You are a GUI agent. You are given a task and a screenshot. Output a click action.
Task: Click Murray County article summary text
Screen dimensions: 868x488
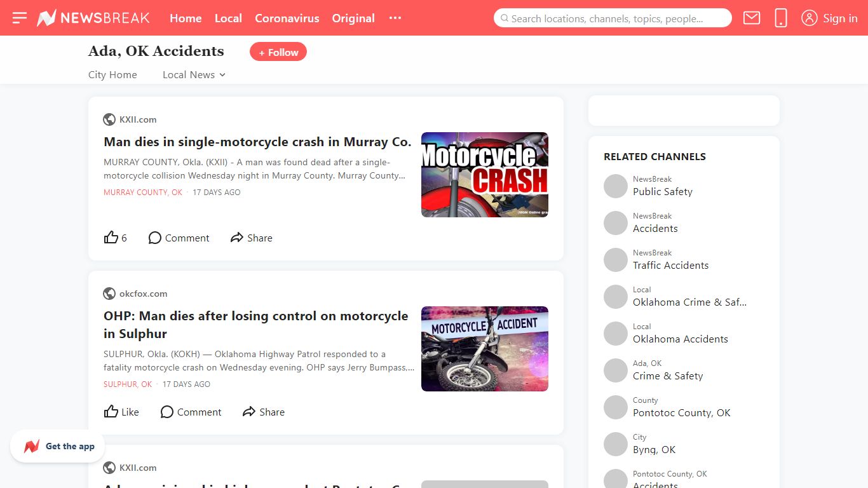coord(254,168)
